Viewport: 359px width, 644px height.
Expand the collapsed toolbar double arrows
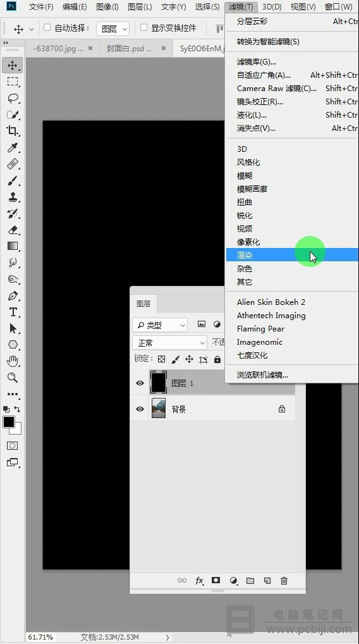6,43
